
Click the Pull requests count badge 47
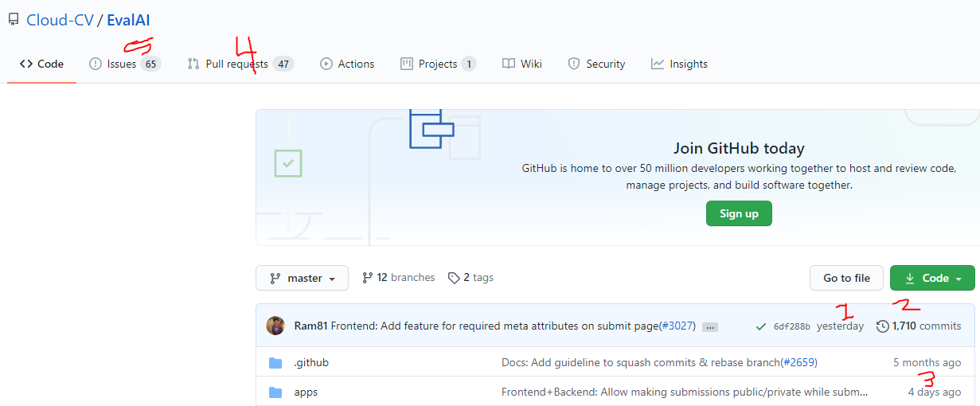(283, 64)
